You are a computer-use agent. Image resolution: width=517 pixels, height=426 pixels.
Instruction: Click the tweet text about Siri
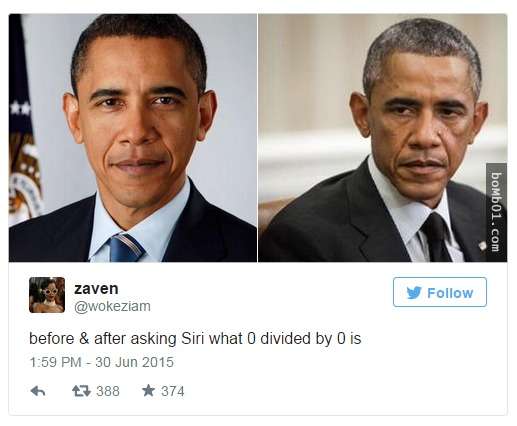[195, 339]
